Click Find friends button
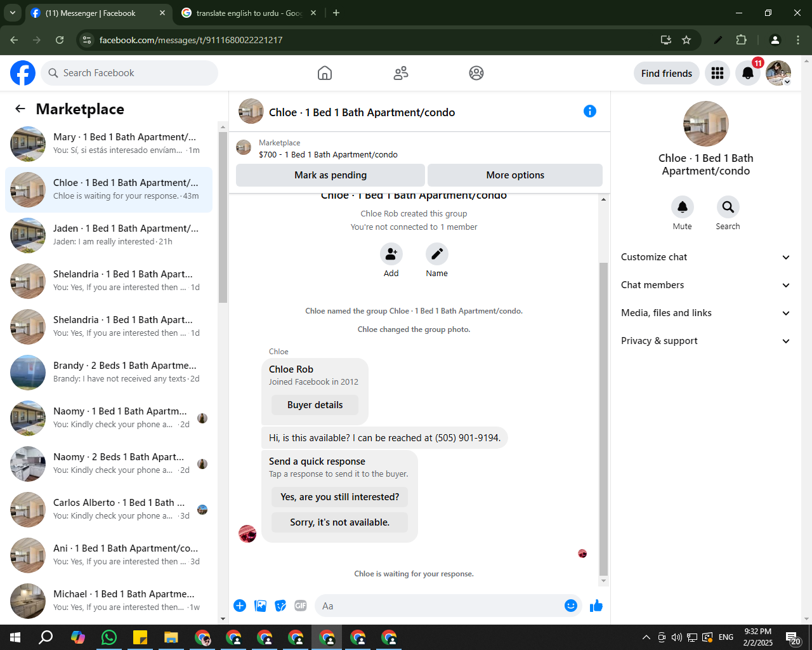 click(667, 73)
